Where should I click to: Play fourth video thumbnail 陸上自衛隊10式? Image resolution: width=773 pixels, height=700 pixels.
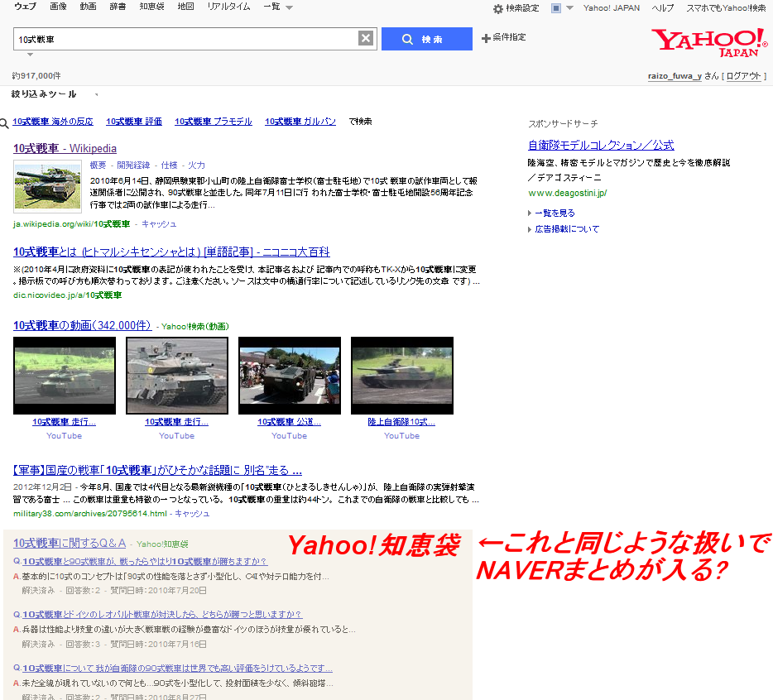[401, 376]
